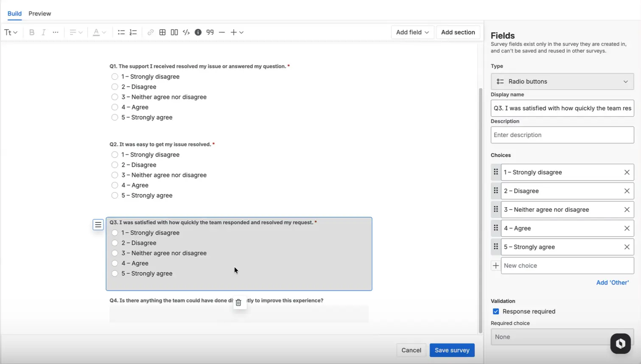The height and width of the screenshot is (364, 641).
Task: Select 'Strongly agree' radio button in Q1
Action: [x=115, y=117]
